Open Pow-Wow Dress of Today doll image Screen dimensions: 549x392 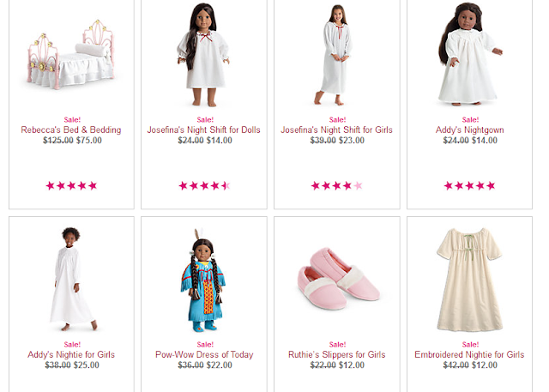click(x=204, y=280)
